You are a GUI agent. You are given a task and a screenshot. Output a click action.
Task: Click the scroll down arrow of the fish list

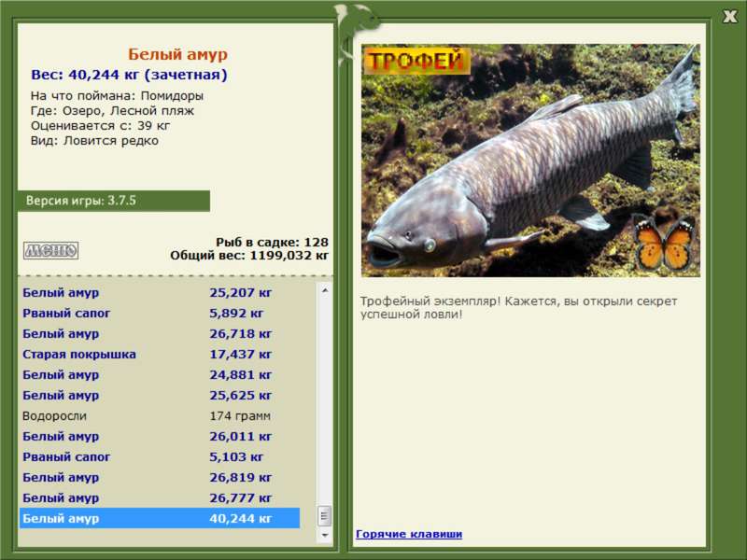[x=325, y=535]
